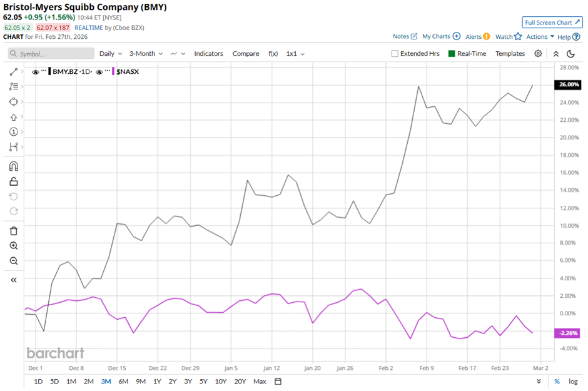Select the 1Y time range
588x391 pixels.
(x=157, y=382)
